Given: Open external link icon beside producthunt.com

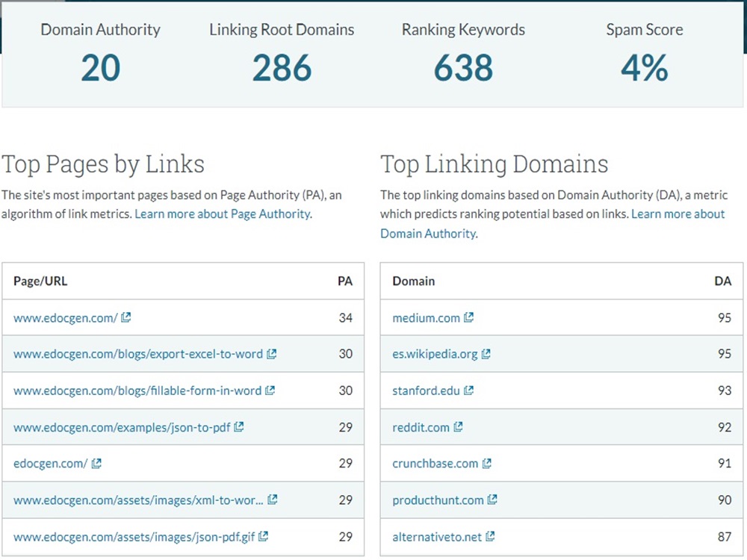Looking at the screenshot, I should pyautogui.click(x=492, y=500).
